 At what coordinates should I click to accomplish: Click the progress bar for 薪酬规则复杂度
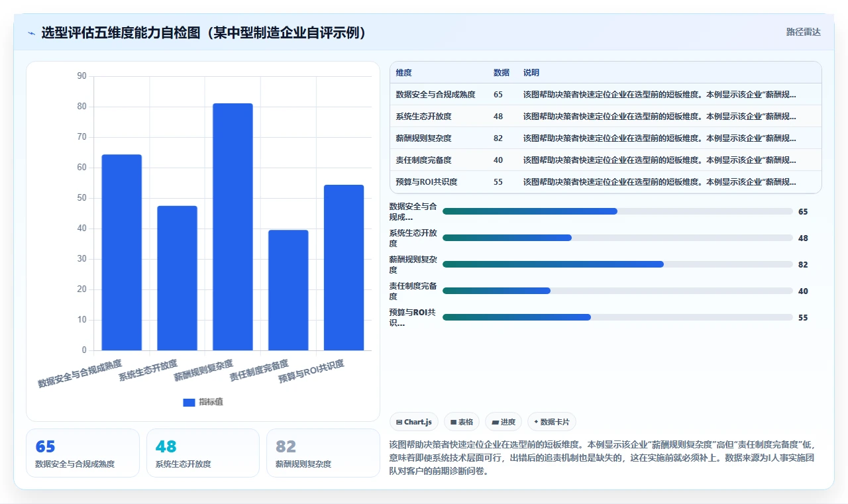pyautogui.click(x=617, y=264)
